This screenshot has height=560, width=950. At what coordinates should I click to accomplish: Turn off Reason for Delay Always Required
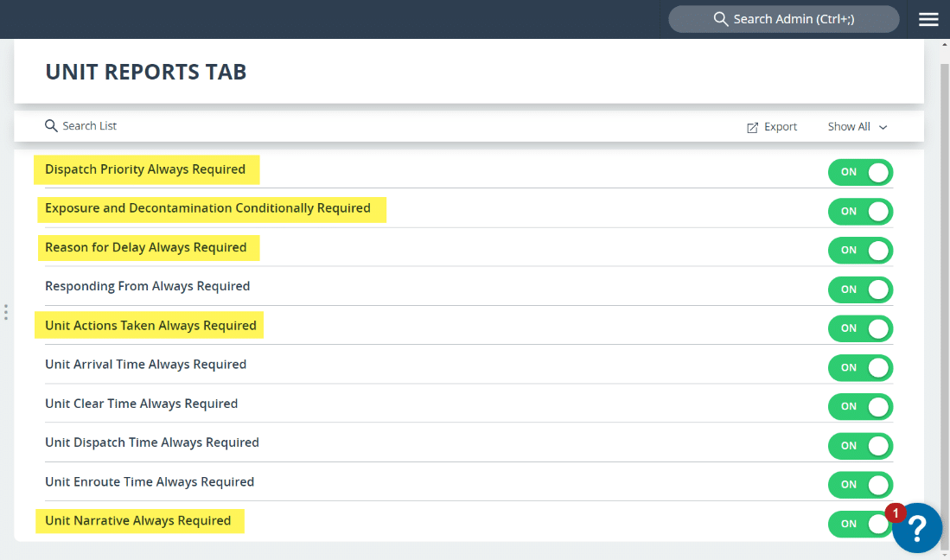(x=860, y=251)
